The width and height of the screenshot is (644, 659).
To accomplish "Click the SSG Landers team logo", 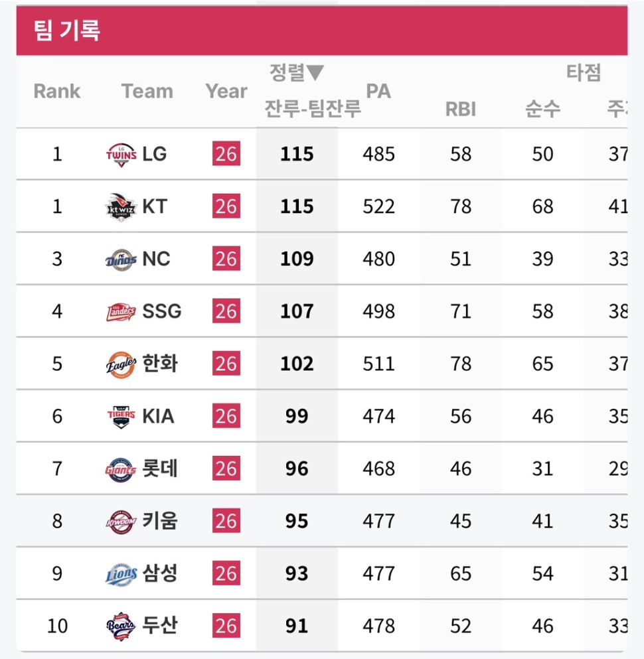I will pos(121,311).
